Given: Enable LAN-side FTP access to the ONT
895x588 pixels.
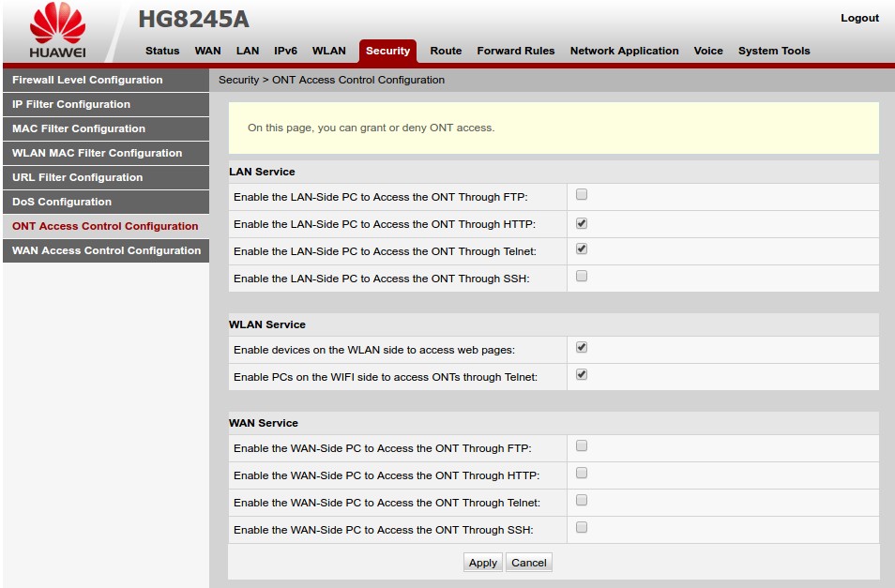Looking at the screenshot, I should (x=581, y=193).
